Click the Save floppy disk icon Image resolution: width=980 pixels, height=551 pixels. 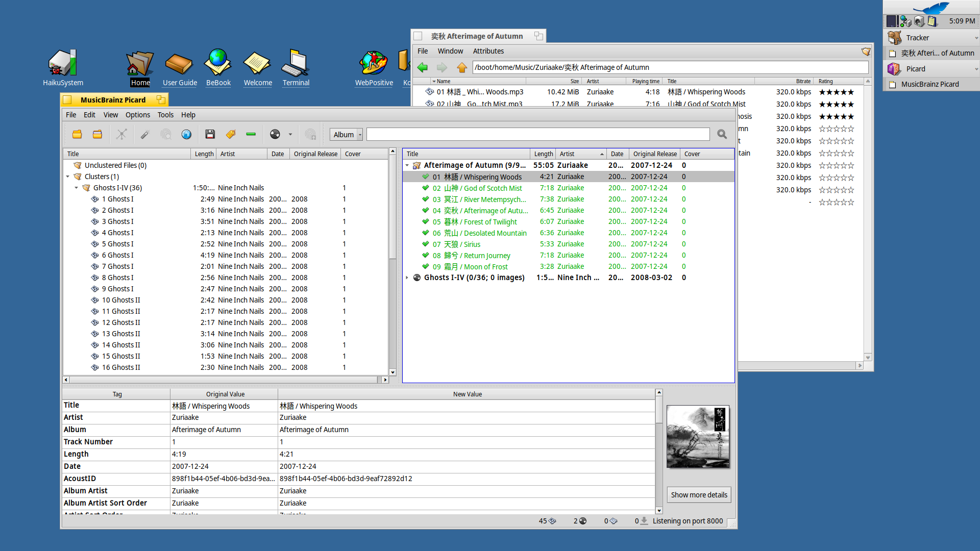coord(210,134)
